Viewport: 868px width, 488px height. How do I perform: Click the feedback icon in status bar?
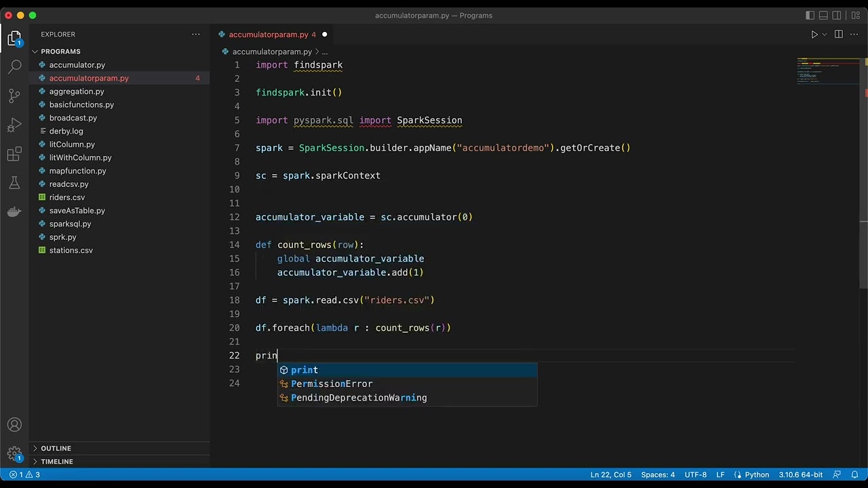(x=837, y=474)
